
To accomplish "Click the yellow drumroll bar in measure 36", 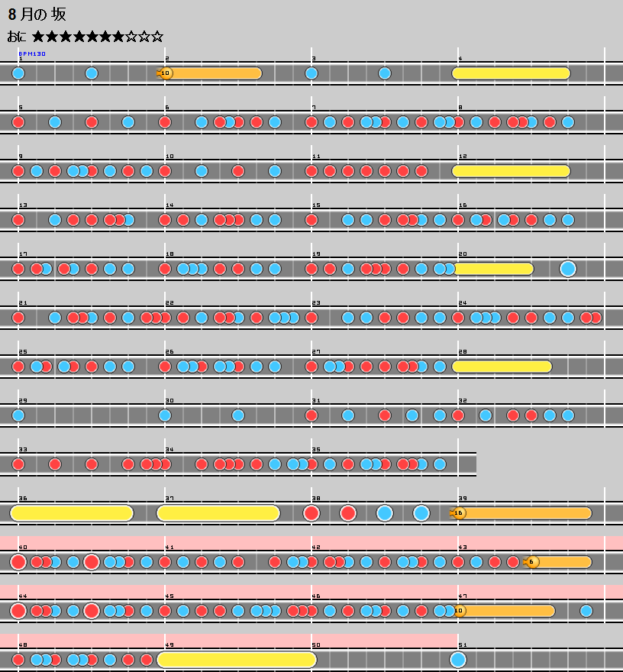I will [72, 513].
